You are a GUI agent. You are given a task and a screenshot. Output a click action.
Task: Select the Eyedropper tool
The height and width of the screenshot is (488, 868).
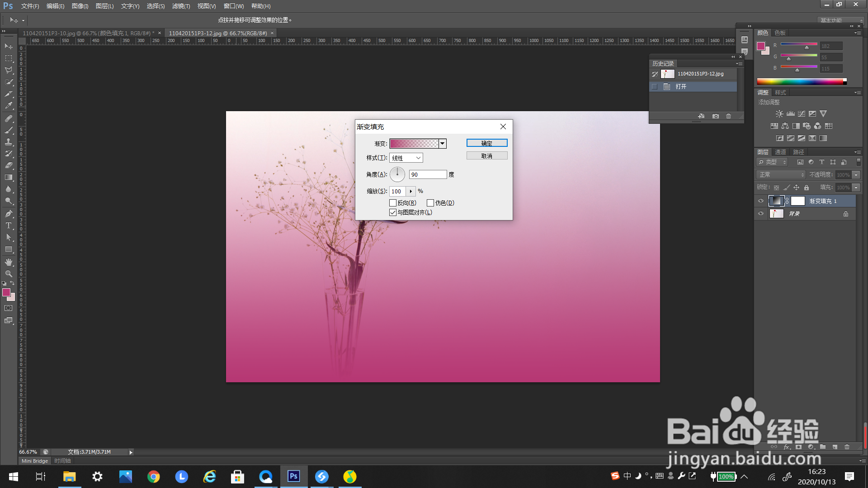pyautogui.click(x=8, y=106)
